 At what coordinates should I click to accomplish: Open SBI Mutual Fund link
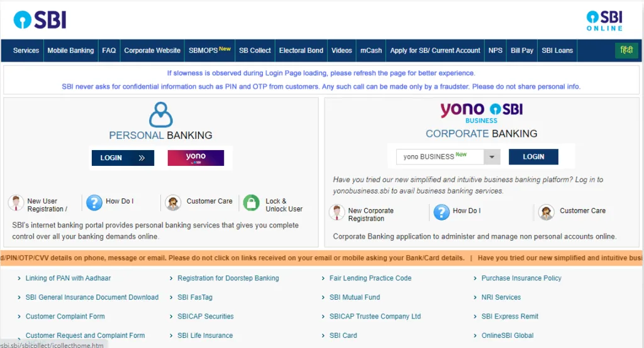tap(355, 297)
